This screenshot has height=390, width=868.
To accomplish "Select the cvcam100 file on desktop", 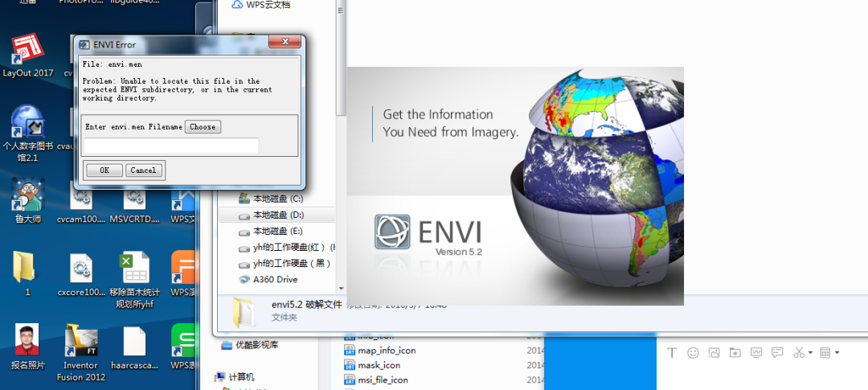I will (x=81, y=205).
